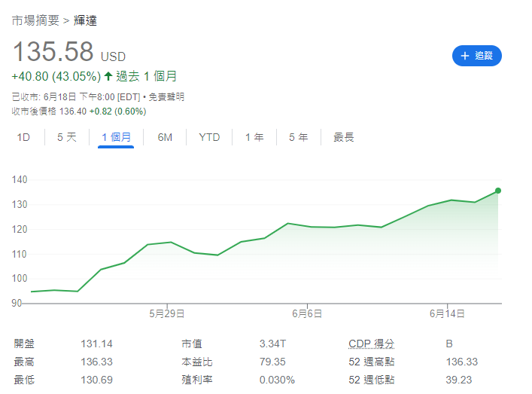Click the green end-point dot on chart
The height and width of the screenshot is (394, 532).
(x=497, y=191)
